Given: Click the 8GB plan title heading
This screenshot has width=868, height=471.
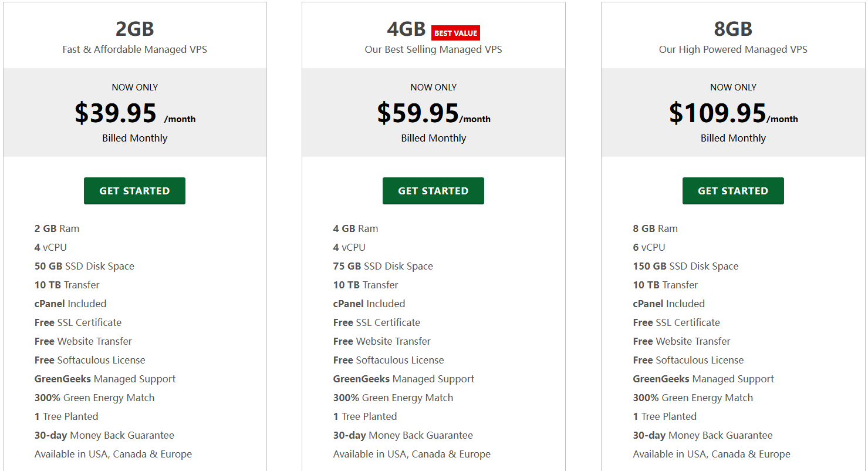Looking at the screenshot, I should click(733, 29).
